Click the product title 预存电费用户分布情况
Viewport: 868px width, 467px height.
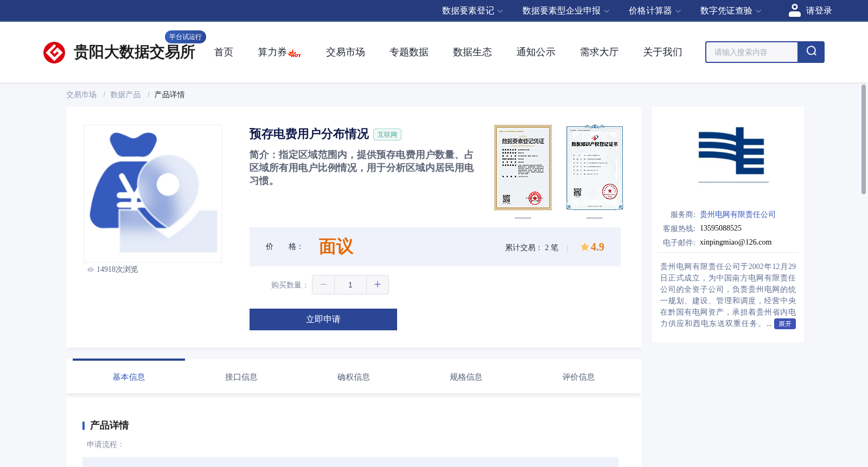309,134
